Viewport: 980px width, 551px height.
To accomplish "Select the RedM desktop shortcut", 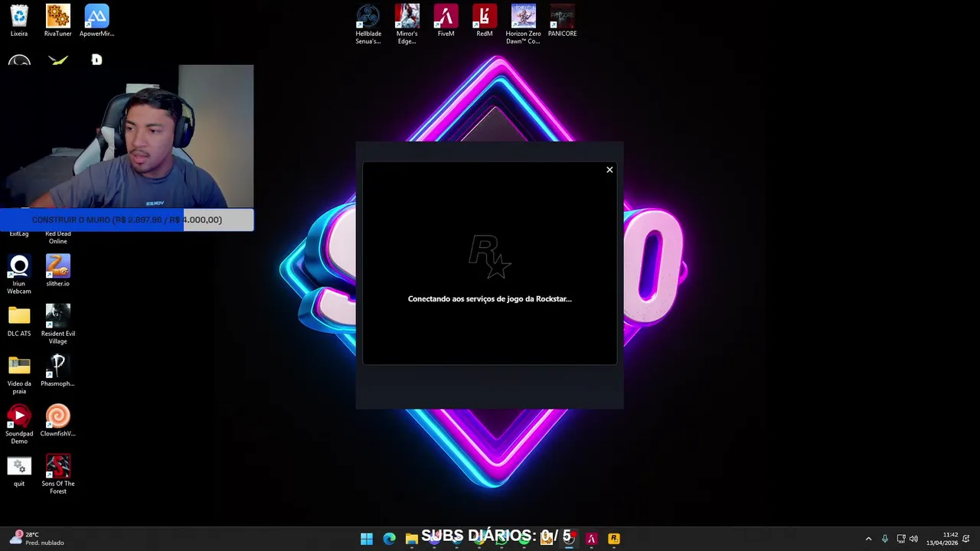I will (485, 21).
